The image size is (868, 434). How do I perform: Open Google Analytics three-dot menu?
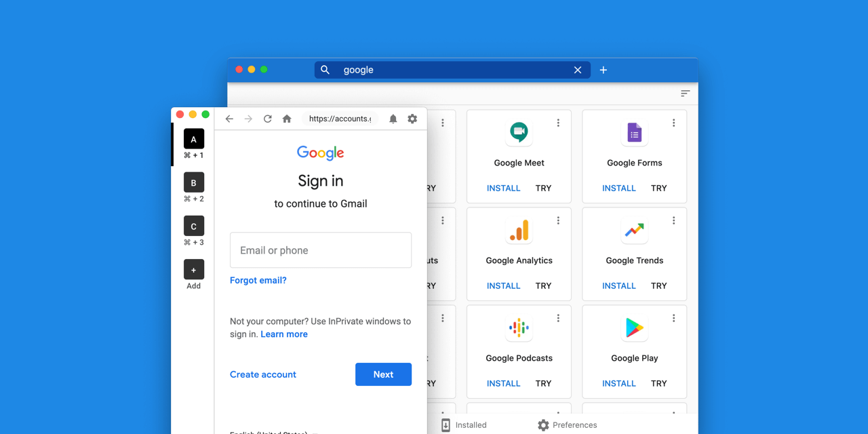tap(559, 220)
